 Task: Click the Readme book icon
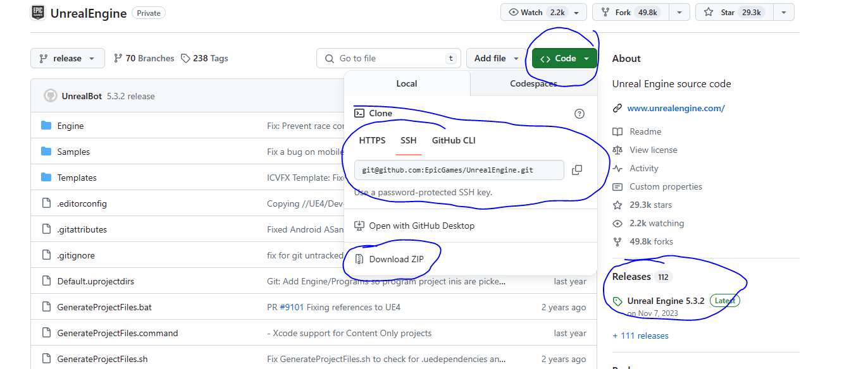point(617,131)
